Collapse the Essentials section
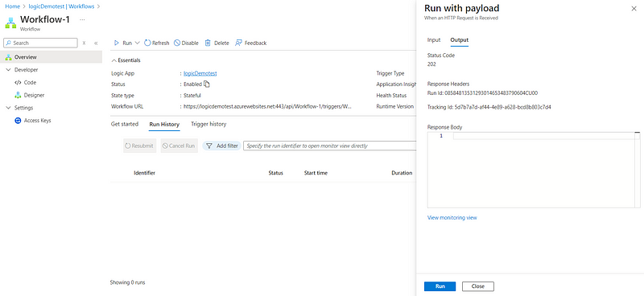The height and width of the screenshot is (296, 644). [x=114, y=60]
